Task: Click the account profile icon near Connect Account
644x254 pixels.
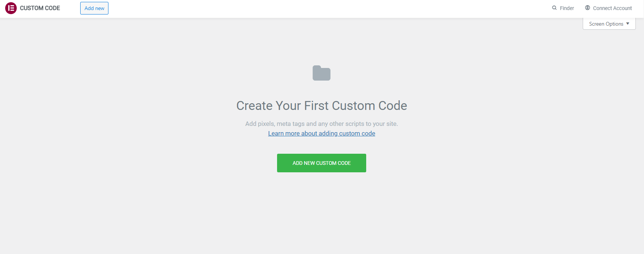Action: pos(587,8)
